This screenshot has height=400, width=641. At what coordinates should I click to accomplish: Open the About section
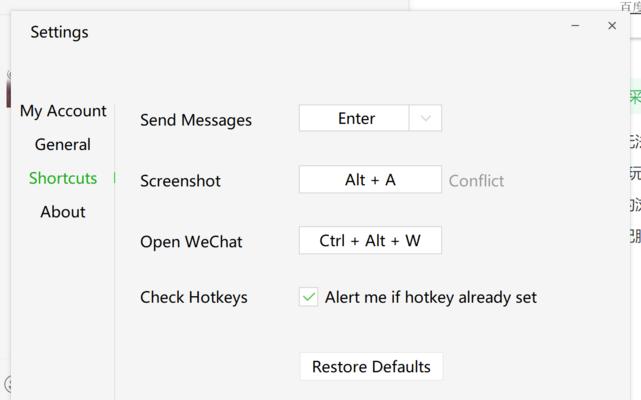click(x=63, y=211)
